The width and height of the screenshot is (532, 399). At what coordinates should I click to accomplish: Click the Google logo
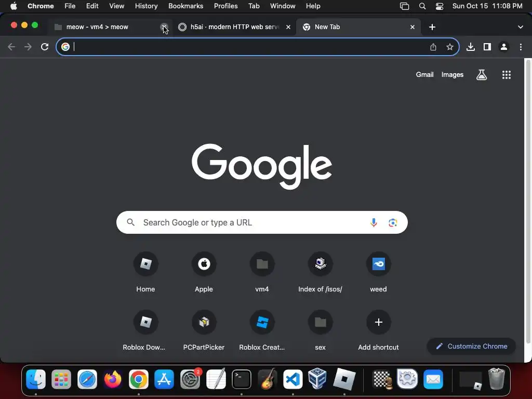pos(262,166)
